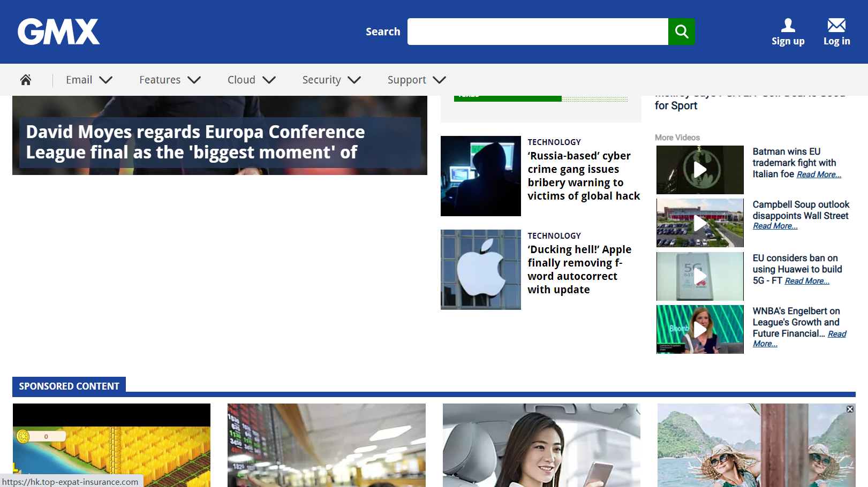Play the Huawei 5G ban video
Viewport: 868px width, 487px height.
click(700, 276)
